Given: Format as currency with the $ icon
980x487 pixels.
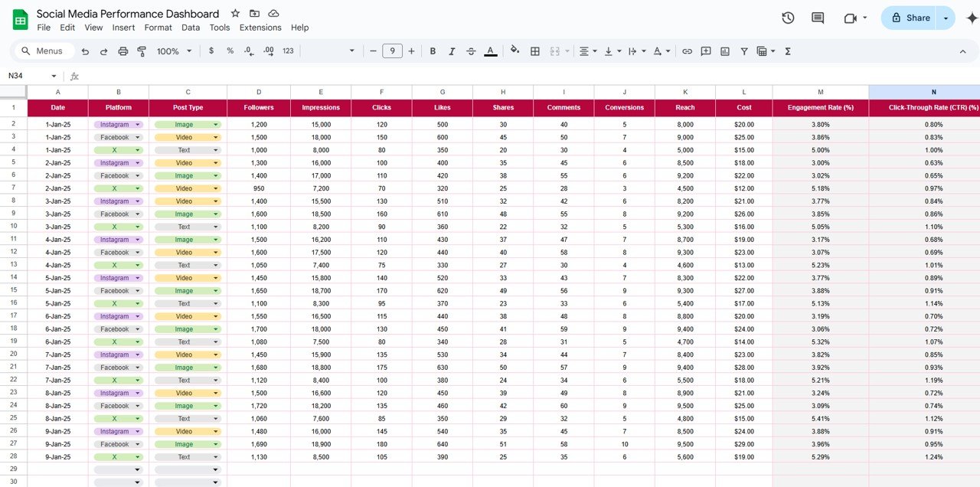Looking at the screenshot, I should 211,51.
